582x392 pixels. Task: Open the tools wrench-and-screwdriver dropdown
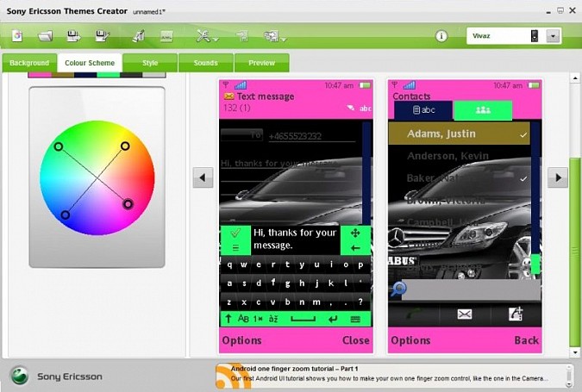coord(207,36)
